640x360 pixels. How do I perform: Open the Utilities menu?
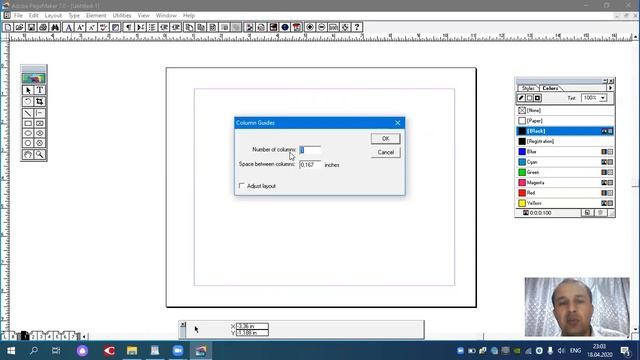point(122,16)
